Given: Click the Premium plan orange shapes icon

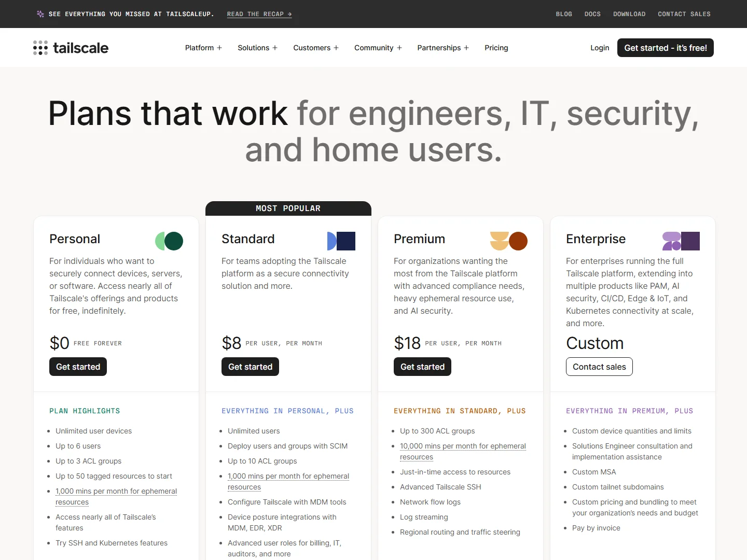Looking at the screenshot, I should point(509,241).
